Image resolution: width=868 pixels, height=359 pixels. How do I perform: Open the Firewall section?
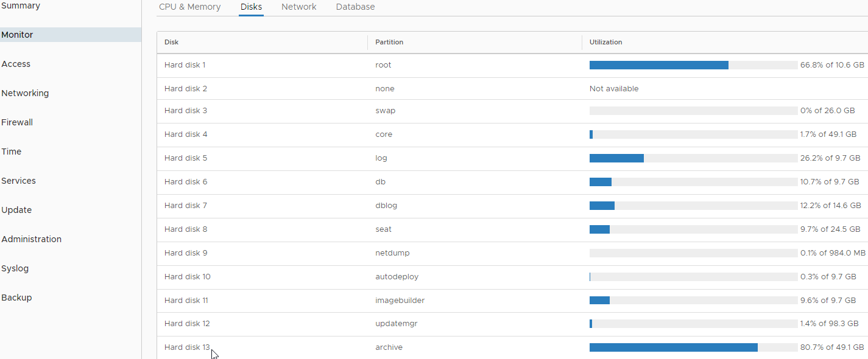coord(17,122)
